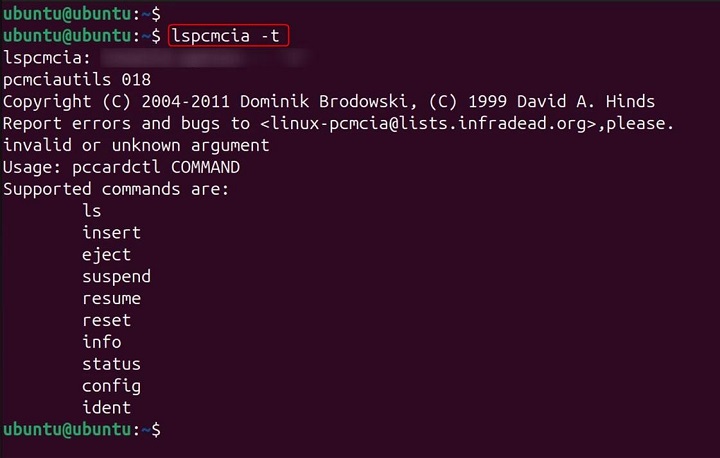Screen dimensions: 720x458
Task: Click the 'Supported commands are:' line
Action: point(116,189)
